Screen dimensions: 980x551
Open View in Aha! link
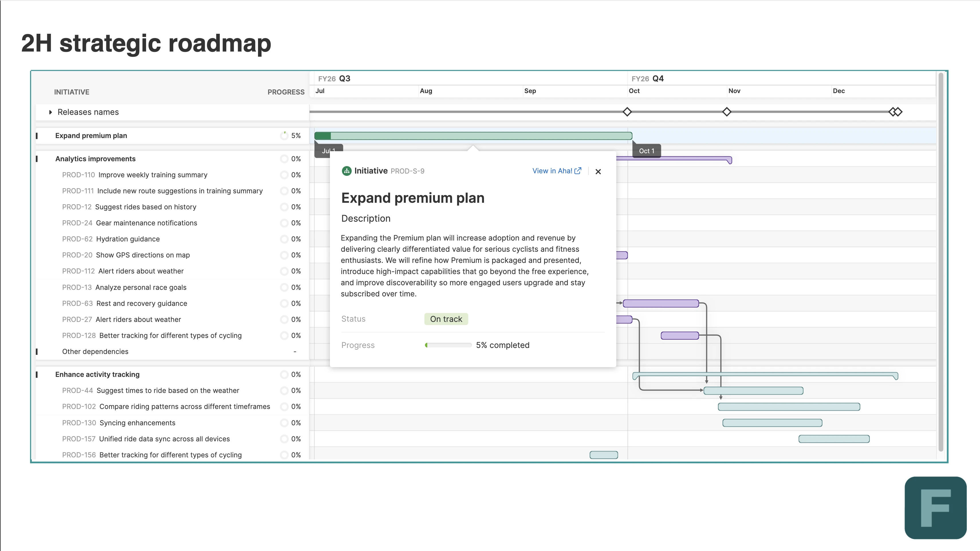552,171
